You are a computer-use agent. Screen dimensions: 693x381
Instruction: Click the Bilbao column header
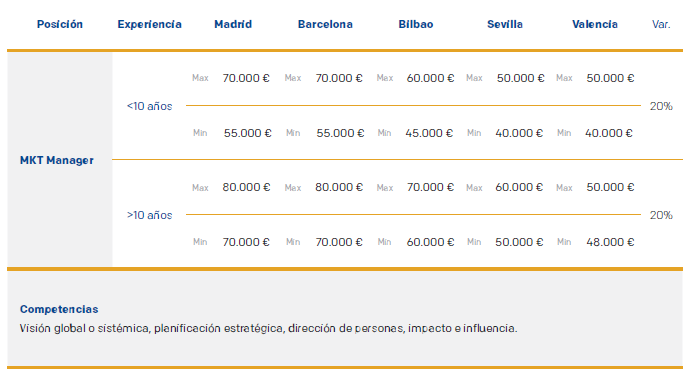416,24
